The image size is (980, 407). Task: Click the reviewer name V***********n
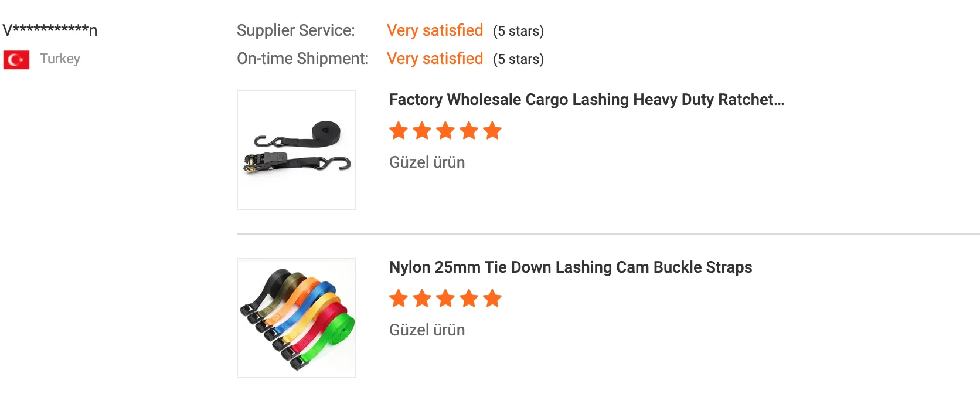(x=50, y=30)
